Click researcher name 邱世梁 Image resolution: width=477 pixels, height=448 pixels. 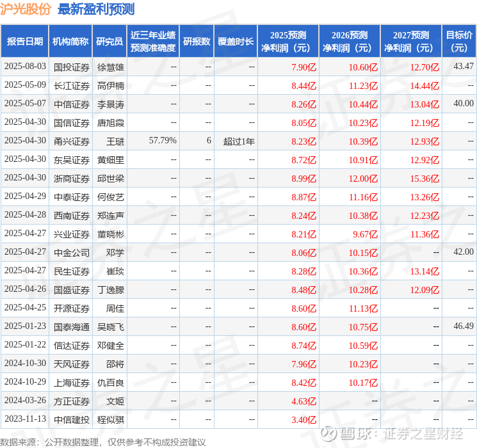coord(110,179)
